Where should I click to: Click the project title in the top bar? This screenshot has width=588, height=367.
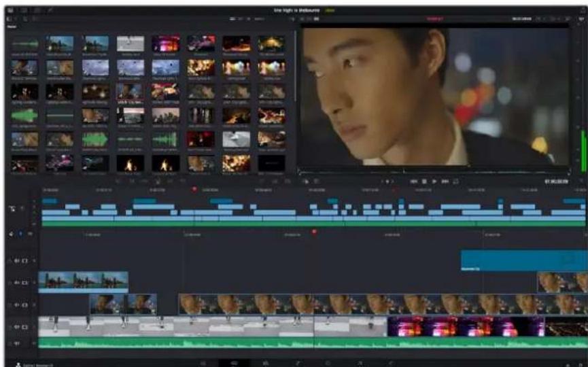coord(296,10)
